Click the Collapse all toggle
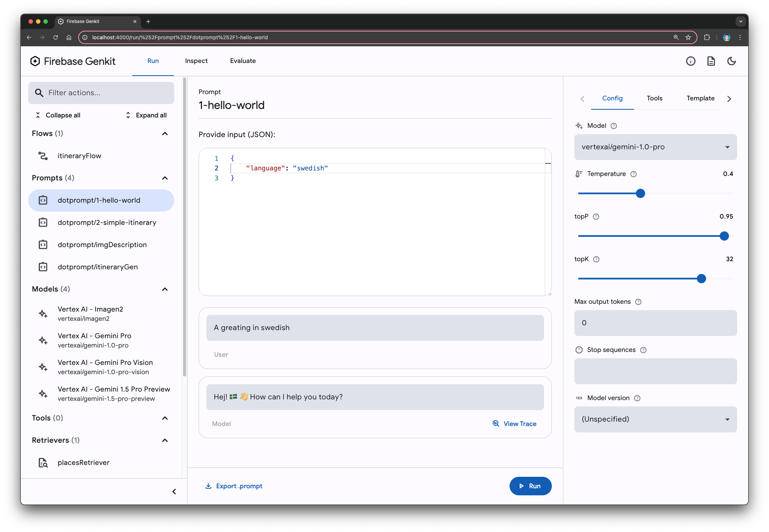769x532 pixels. 57,114
